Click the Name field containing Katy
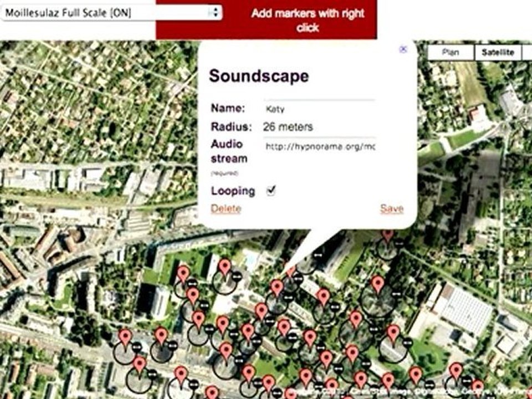 click(x=319, y=109)
